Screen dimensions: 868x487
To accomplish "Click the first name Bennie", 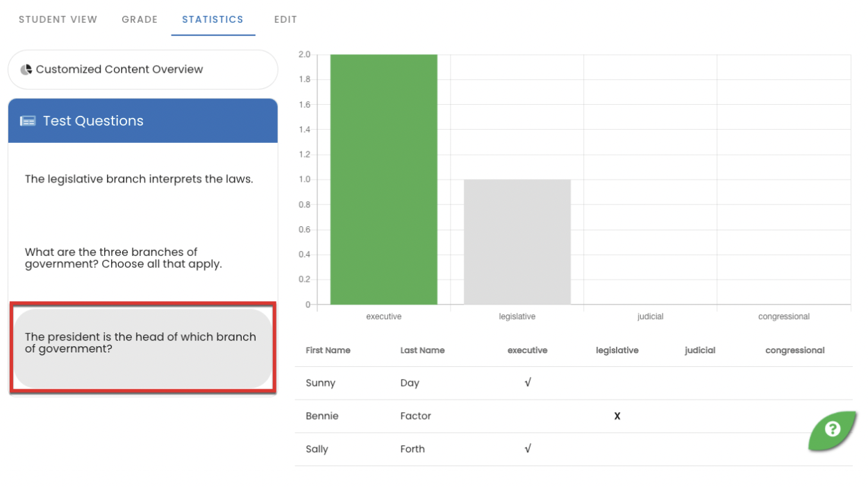I will coord(322,416).
